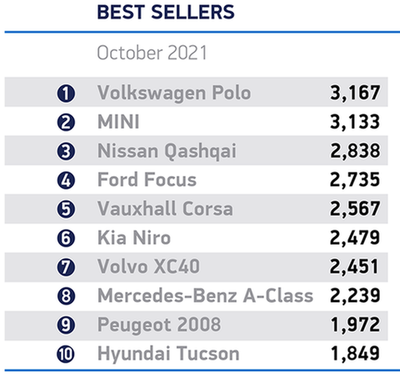Click the rank 4 number badge
This screenshot has width=400, height=377.
(x=66, y=180)
